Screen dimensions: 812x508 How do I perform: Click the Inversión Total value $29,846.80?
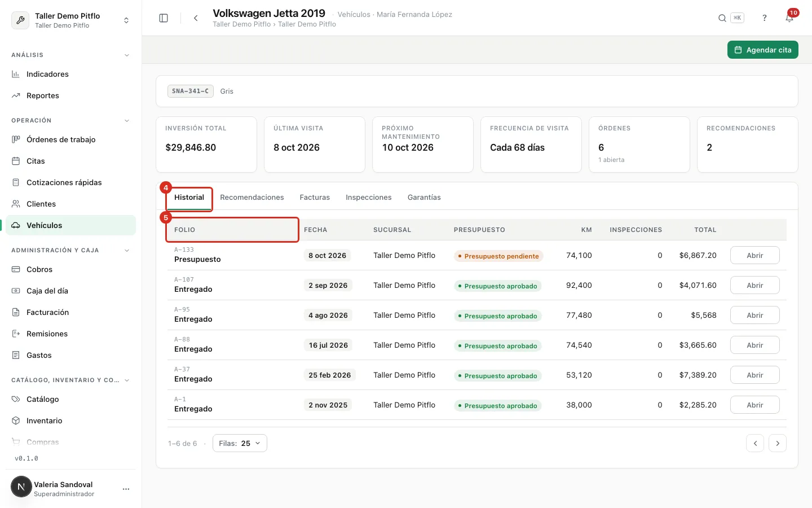click(191, 147)
